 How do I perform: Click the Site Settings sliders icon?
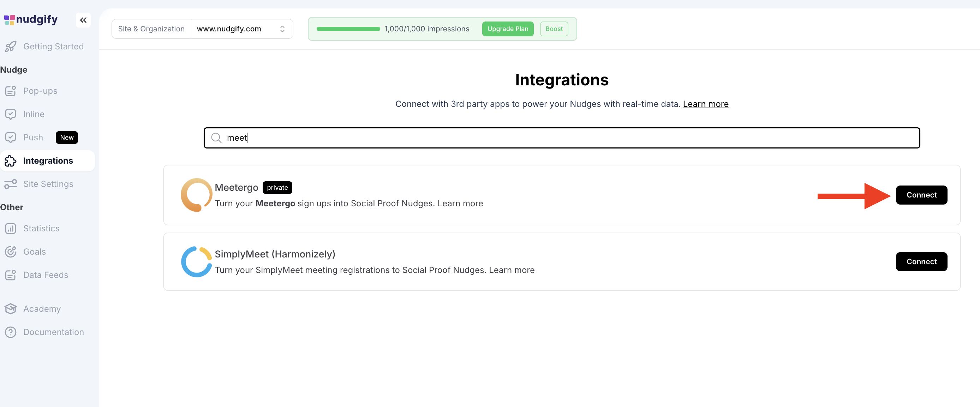[x=11, y=184]
